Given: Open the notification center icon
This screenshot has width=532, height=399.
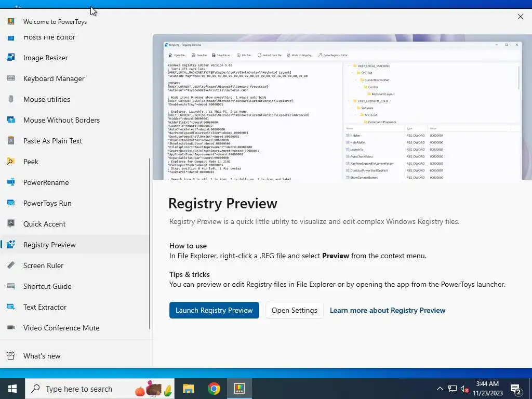Looking at the screenshot, I should coord(516,389).
